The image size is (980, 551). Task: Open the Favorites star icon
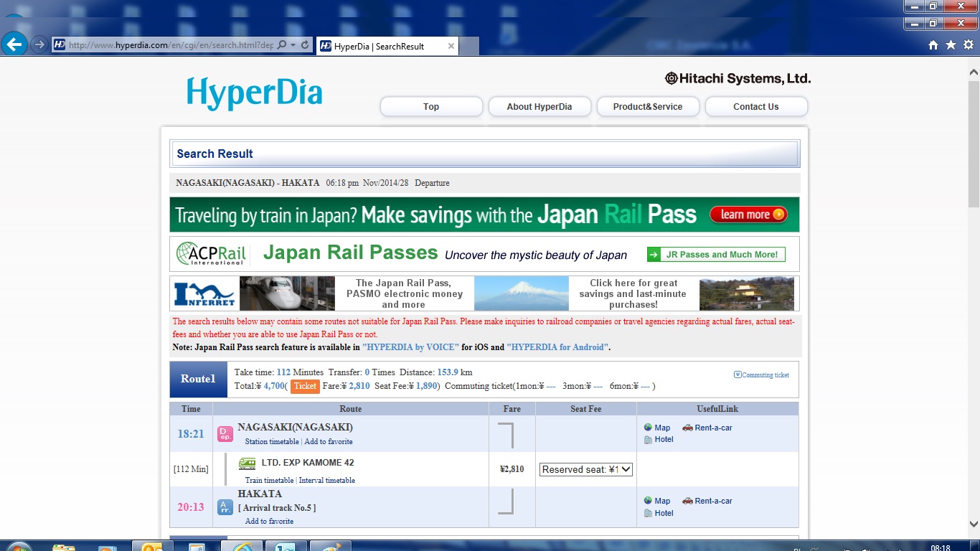pyautogui.click(x=951, y=44)
